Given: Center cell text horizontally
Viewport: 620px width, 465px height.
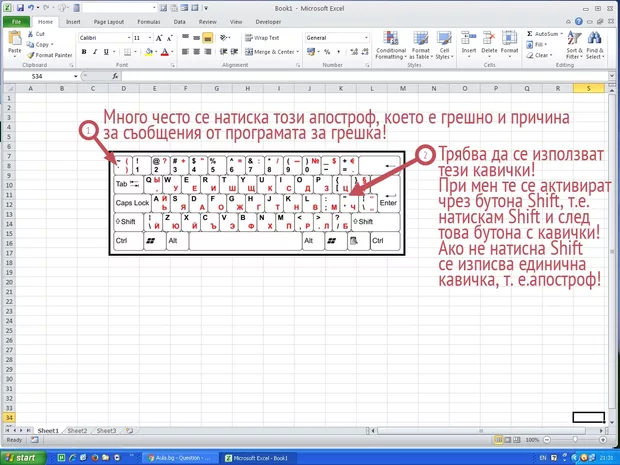Looking at the screenshot, I should [x=197, y=52].
